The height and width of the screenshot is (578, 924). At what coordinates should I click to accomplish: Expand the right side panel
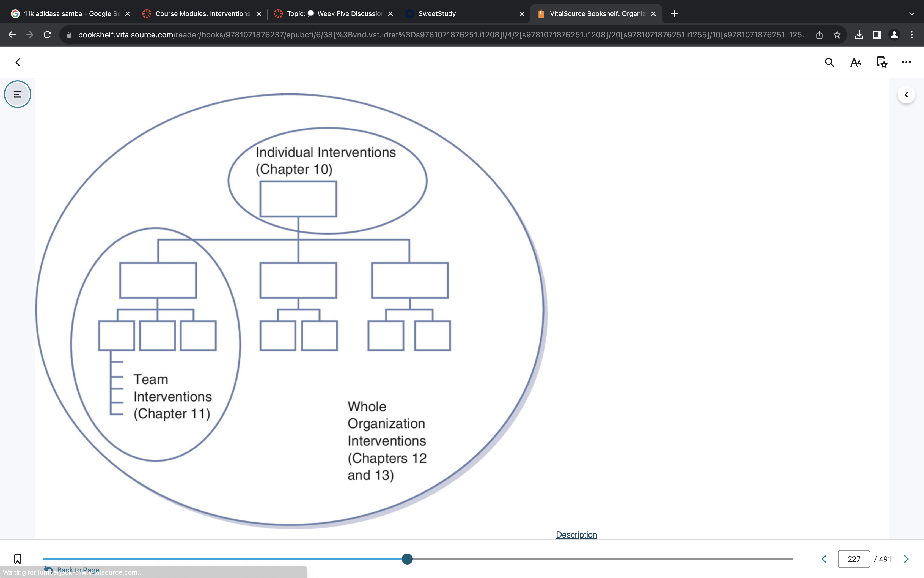point(906,95)
